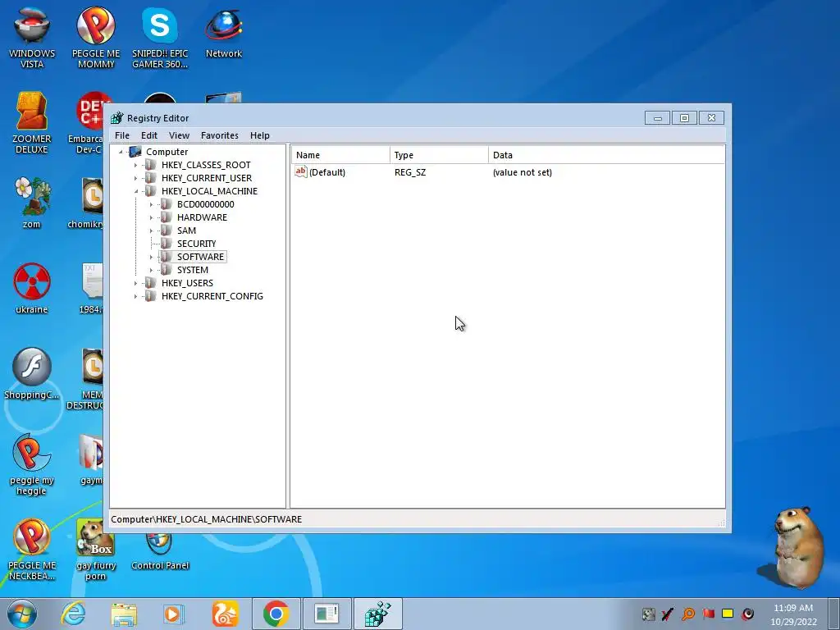Screen dimensions: 840x630
Task: Select the ZOOMER DELUXE desktop icon
Action: click(x=32, y=123)
